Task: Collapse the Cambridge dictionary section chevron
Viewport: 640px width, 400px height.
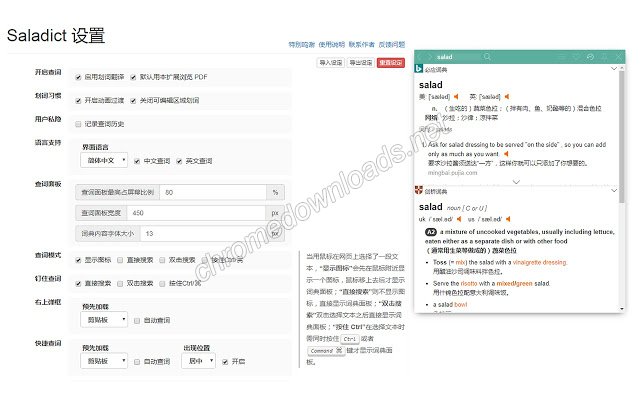Action: coord(613,190)
